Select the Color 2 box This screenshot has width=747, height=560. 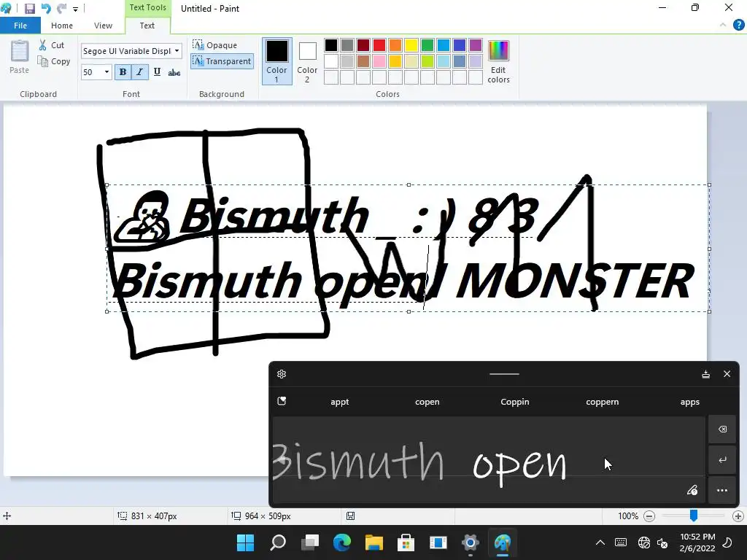tap(307, 61)
